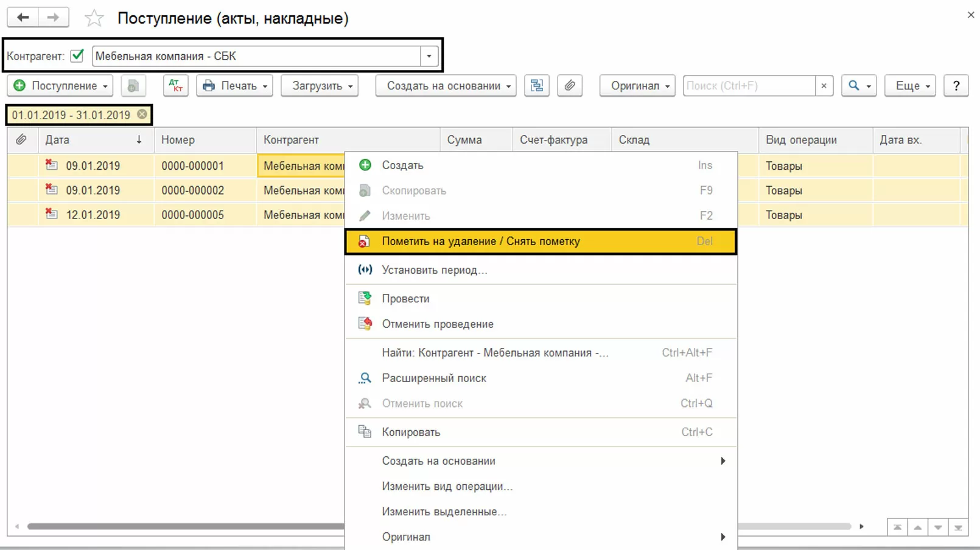Open the Оригинал dropdown in toolbar
Screen dimensions: 980x550
pos(637,86)
